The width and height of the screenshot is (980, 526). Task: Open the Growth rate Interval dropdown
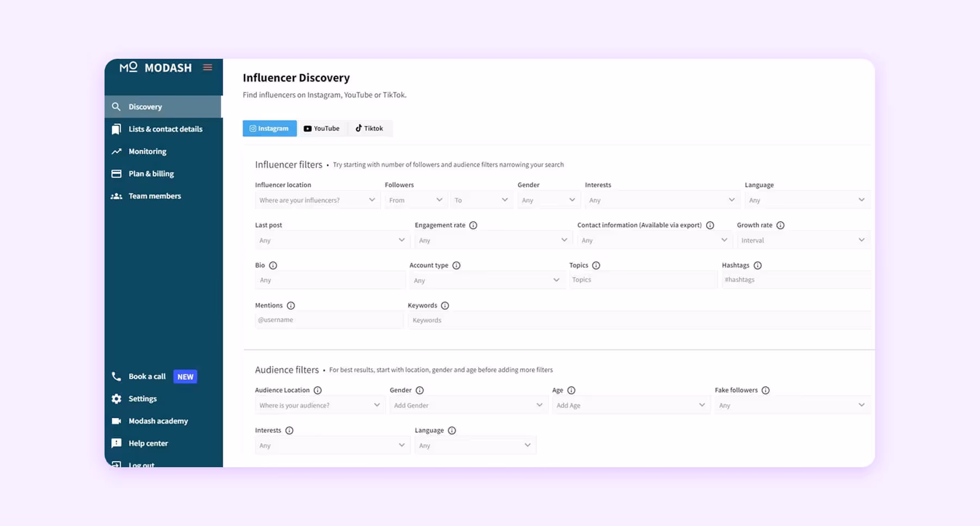(x=803, y=240)
